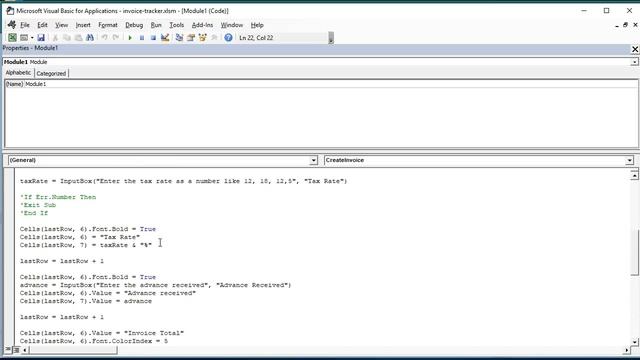Viewport: 640px width, 360px height.
Task: Click the line setting "Tax Rate" text
Action: 80,237
